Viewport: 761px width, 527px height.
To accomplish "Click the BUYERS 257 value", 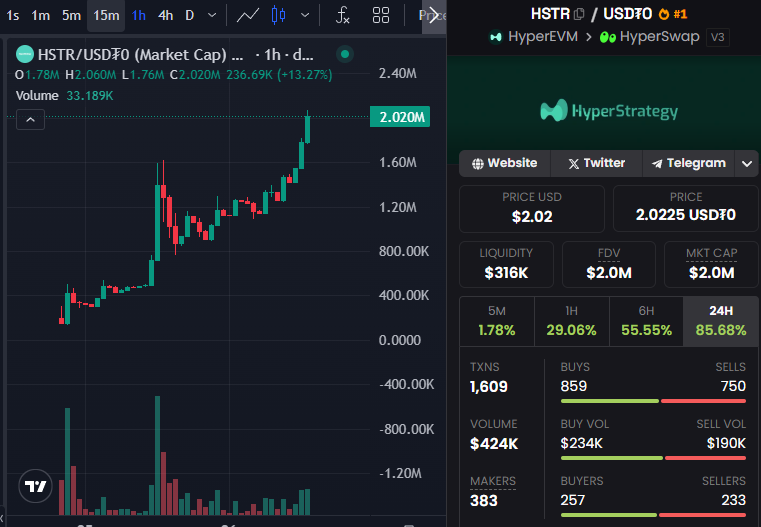I will tap(573, 500).
